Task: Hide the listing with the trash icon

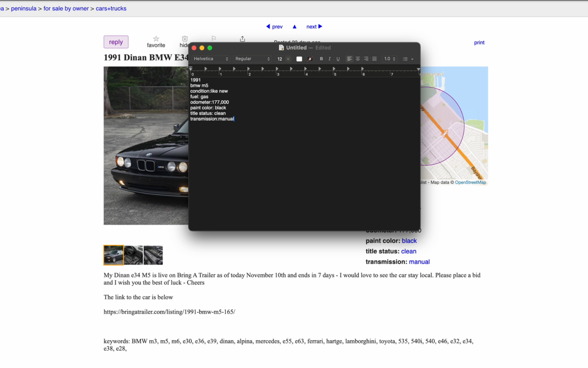Action: click(185, 39)
